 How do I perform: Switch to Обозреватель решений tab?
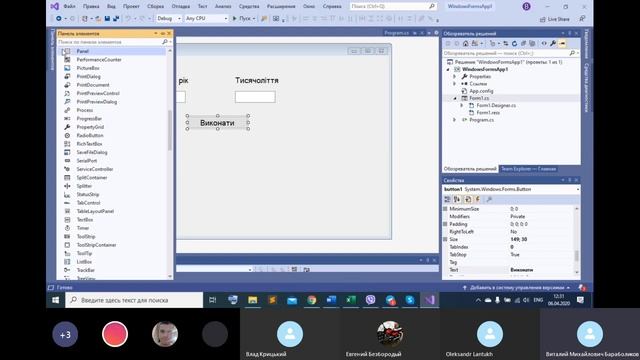point(470,169)
